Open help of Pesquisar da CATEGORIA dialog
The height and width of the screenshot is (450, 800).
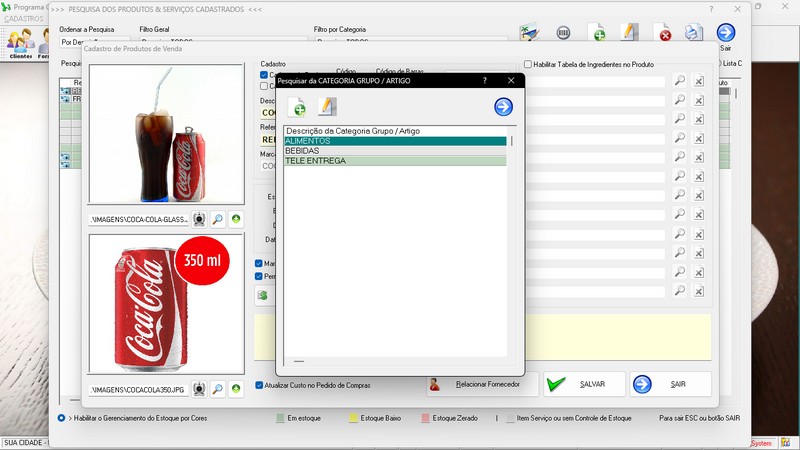click(x=485, y=81)
